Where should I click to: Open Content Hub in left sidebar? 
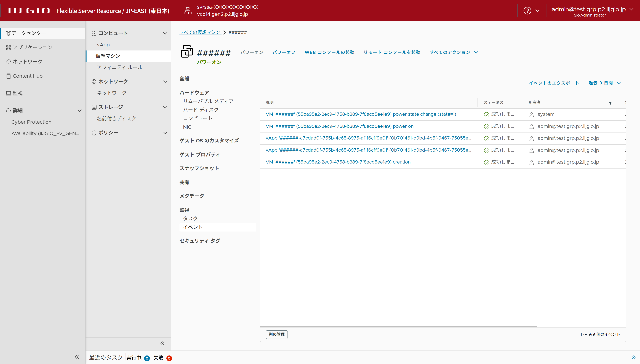point(28,76)
